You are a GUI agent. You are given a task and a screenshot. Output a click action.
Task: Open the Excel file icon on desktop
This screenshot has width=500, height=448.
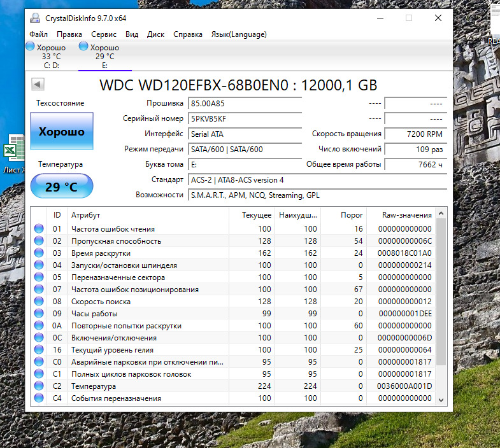click(11, 152)
